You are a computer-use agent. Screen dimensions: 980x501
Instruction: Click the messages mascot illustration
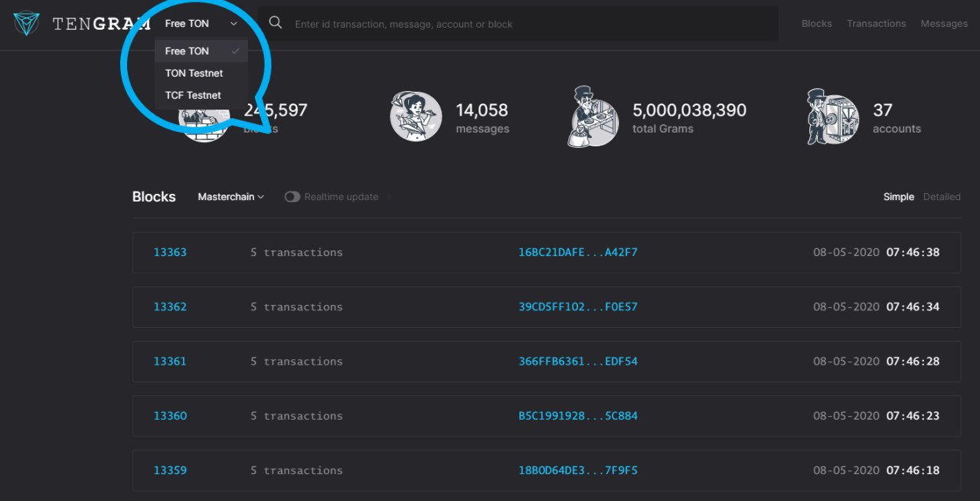416,116
